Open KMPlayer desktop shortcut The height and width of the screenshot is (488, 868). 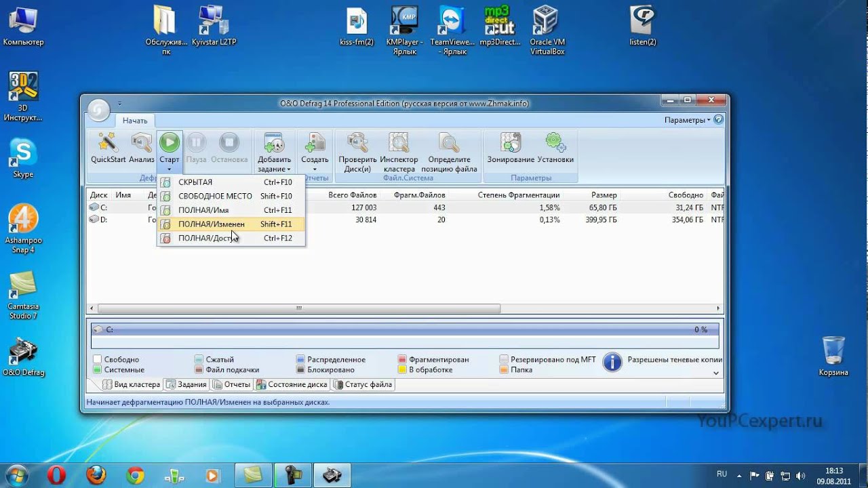coord(405,30)
